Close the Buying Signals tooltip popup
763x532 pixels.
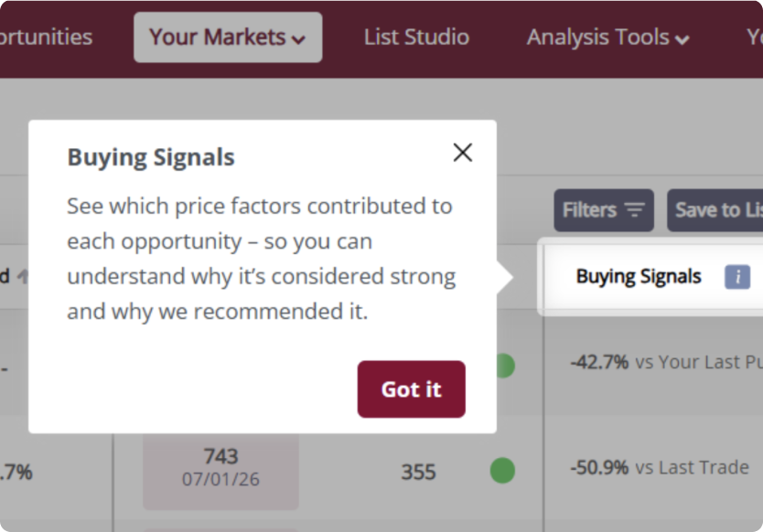tap(463, 153)
